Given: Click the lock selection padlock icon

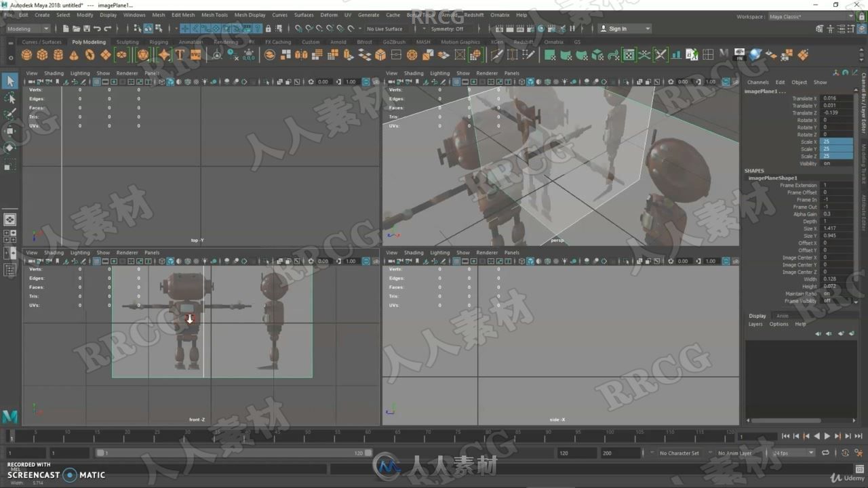Looking at the screenshot, I should click(269, 28).
